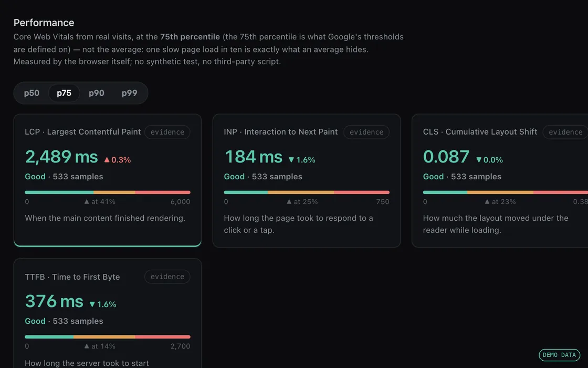
Task: Click the DEMO DATA badge
Action: click(x=559, y=355)
